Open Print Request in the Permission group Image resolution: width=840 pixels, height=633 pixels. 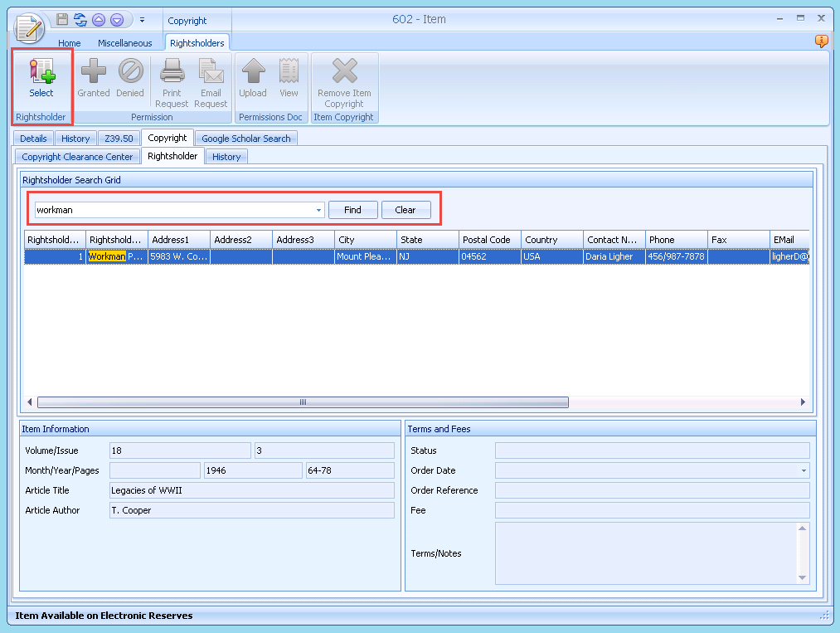pos(171,80)
